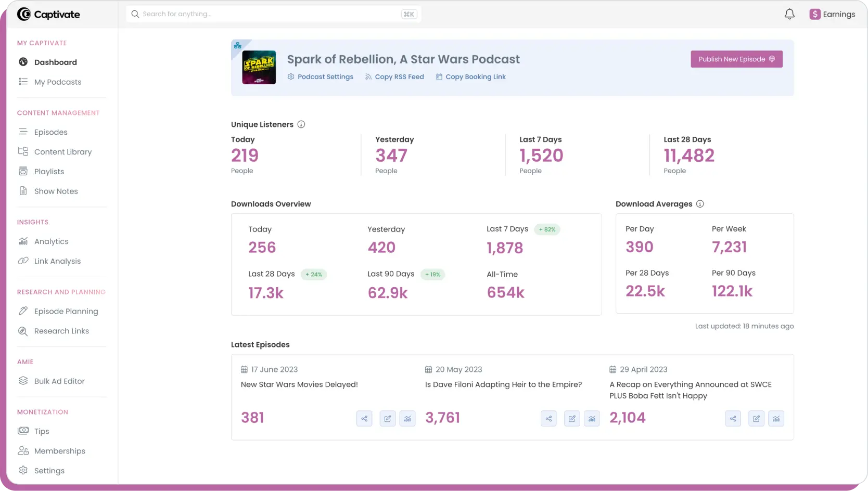Open 'New Star Wars Movies Delayed!' episode title

(299, 384)
